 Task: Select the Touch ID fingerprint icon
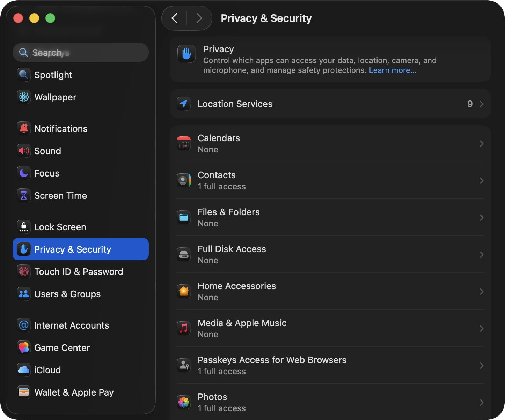[x=23, y=271]
